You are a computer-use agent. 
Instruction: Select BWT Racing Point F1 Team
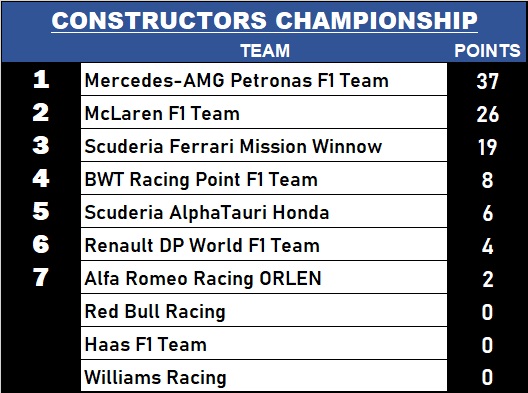pos(264,178)
